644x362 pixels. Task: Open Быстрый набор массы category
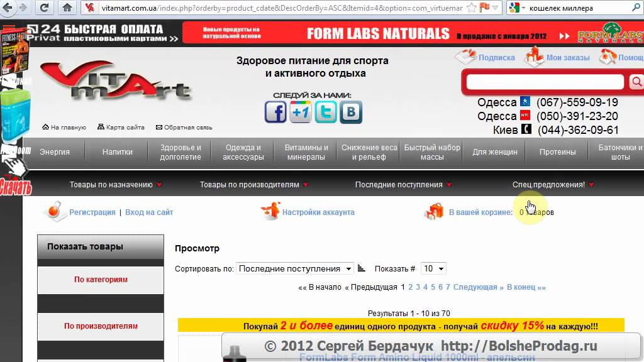pos(431,152)
